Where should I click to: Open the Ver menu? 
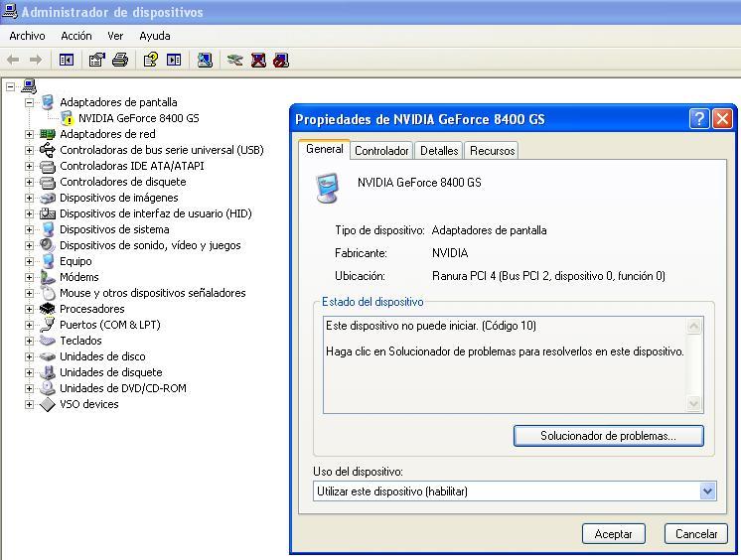click(115, 36)
